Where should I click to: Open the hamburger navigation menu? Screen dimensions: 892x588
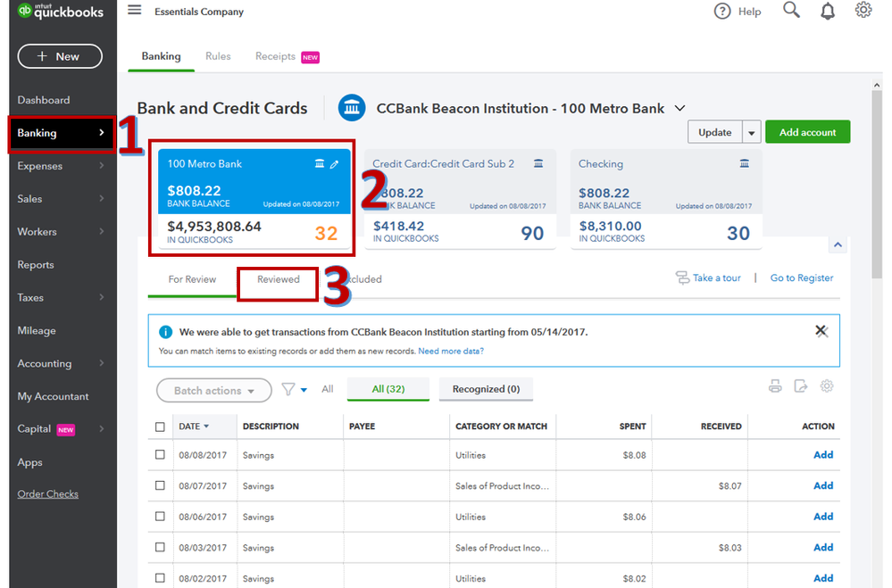[x=134, y=10]
